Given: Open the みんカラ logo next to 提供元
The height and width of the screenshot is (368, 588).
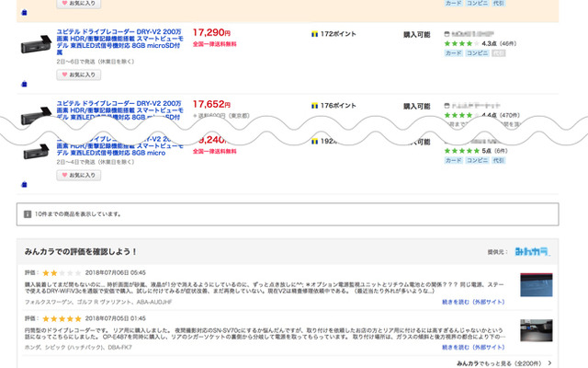Looking at the screenshot, I should tap(532, 251).
